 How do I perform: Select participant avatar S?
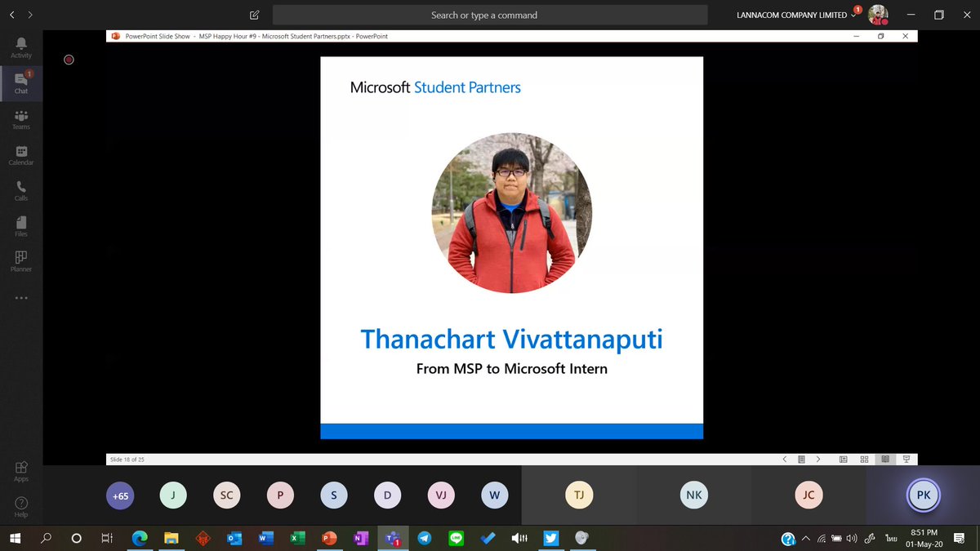click(x=333, y=495)
